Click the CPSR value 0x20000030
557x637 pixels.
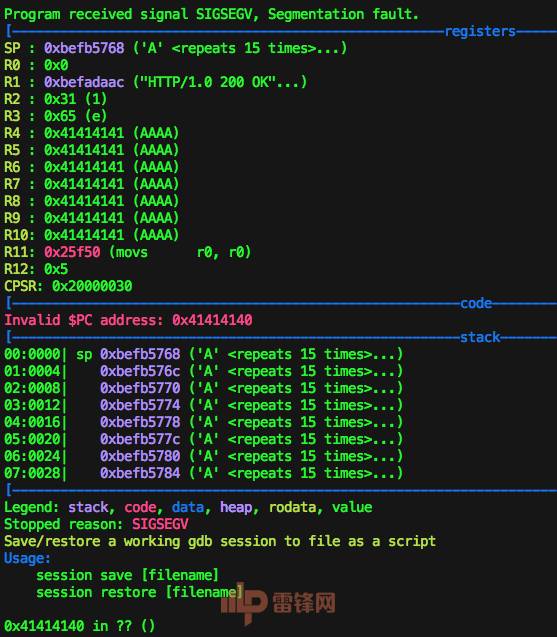(x=92, y=286)
